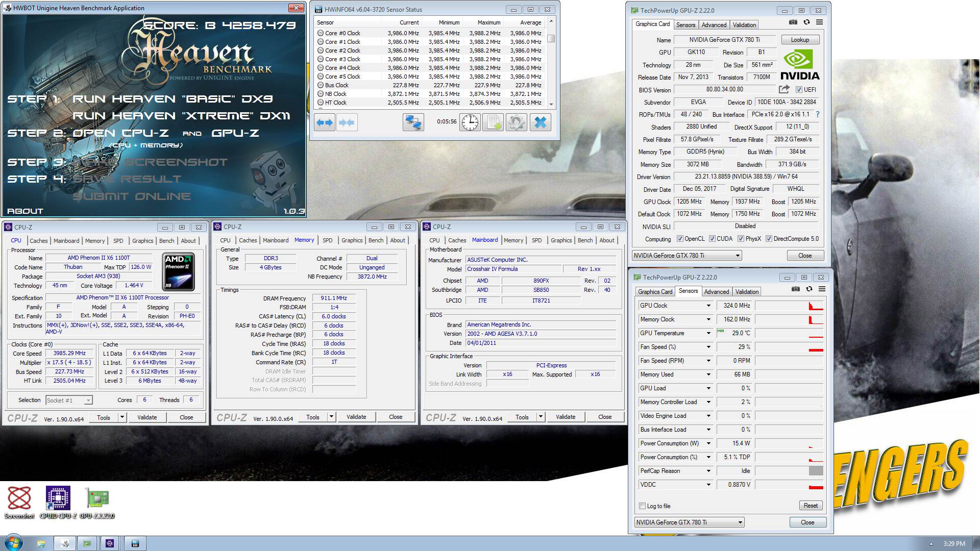Click HWiNFO log sheet with plus button
Image resolution: width=980 pixels, height=551 pixels.
pyautogui.click(x=493, y=122)
